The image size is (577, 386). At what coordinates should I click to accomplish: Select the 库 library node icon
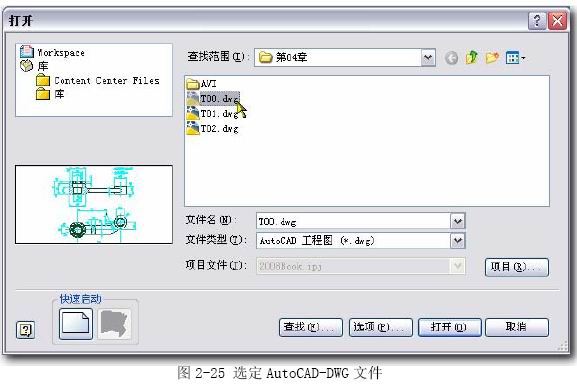point(26,66)
